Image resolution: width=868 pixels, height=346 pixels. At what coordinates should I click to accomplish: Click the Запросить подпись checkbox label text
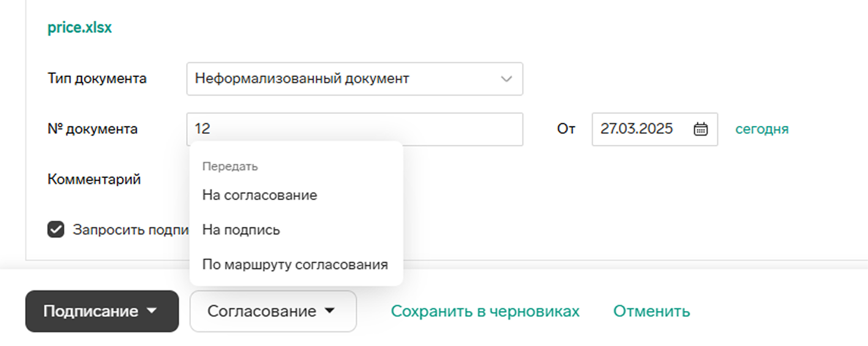coord(130,230)
